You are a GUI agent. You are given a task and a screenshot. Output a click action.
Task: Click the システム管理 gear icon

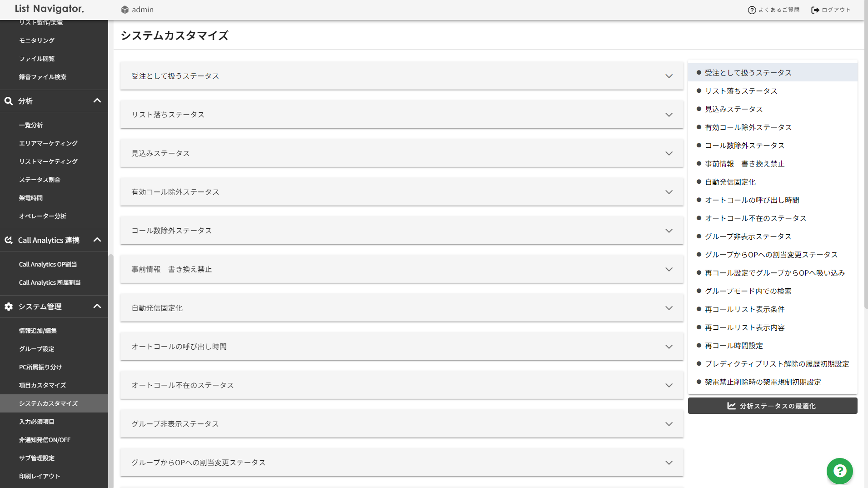pyautogui.click(x=9, y=307)
